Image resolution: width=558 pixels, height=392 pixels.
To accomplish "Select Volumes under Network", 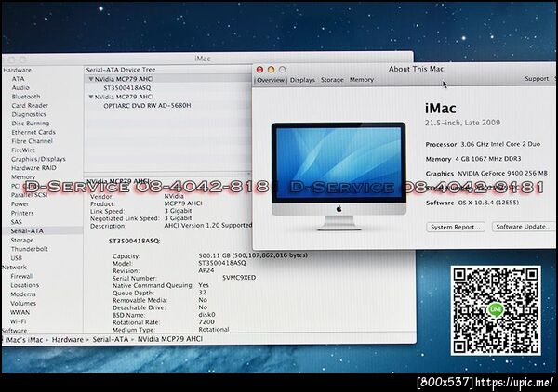I will [23, 304].
